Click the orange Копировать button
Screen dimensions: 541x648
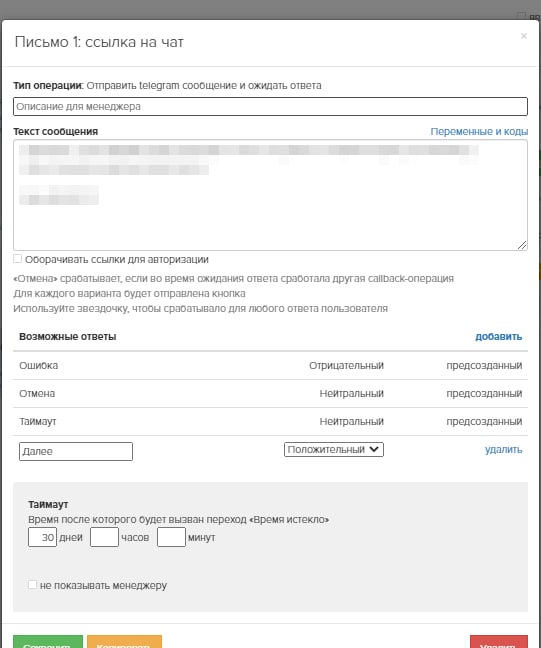(124, 642)
